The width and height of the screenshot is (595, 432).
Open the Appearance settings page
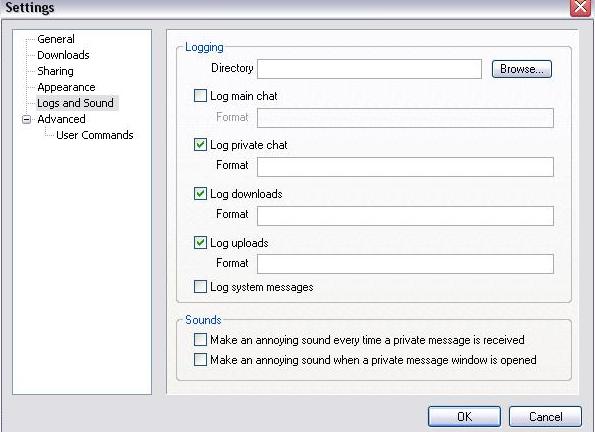point(66,87)
